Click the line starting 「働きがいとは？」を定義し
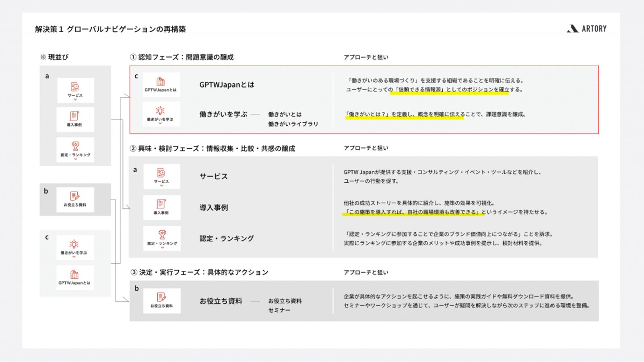 436,114
